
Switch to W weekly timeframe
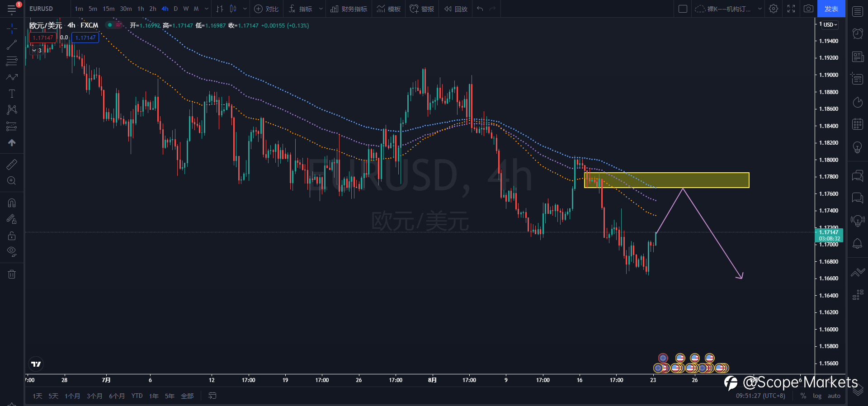(x=186, y=9)
